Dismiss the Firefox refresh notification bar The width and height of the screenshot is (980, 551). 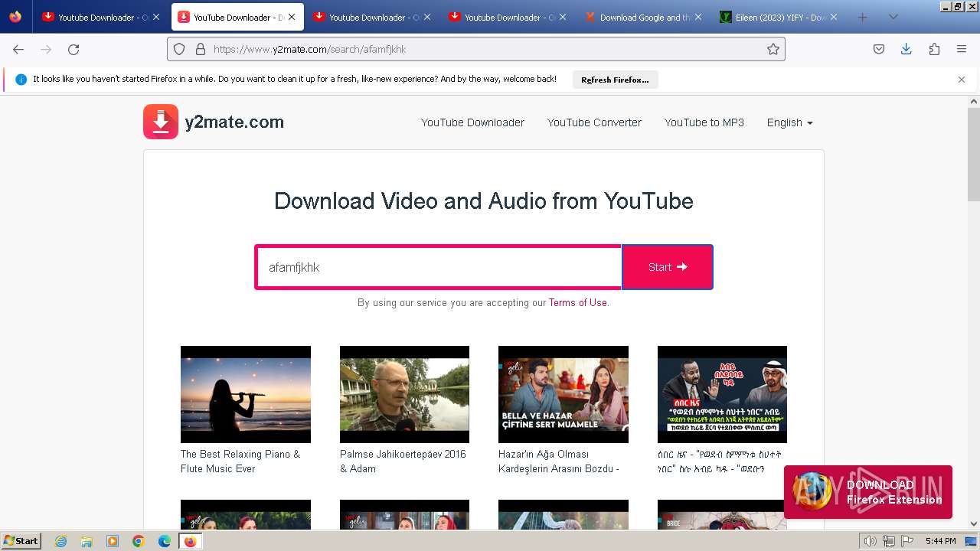(962, 80)
